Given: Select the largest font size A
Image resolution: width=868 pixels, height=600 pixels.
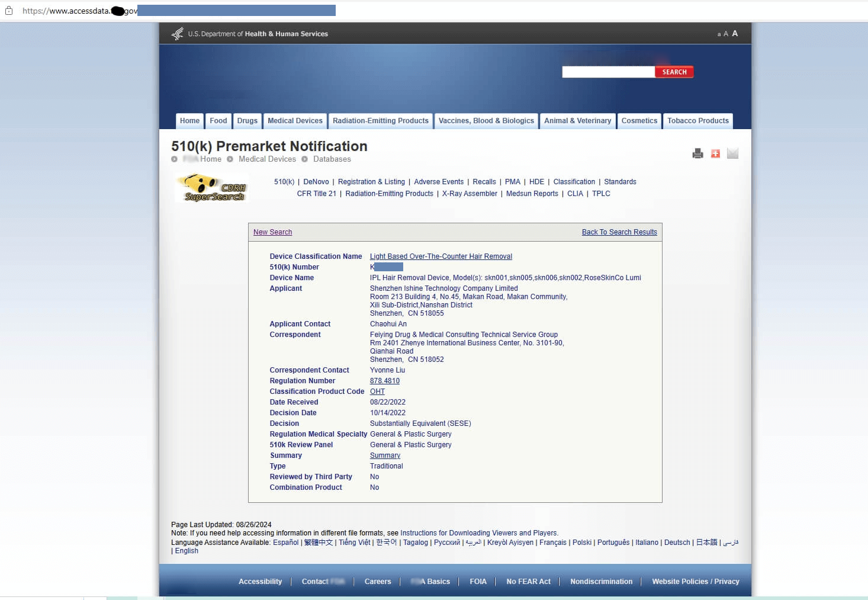Looking at the screenshot, I should pyautogui.click(x=735, y=34).
